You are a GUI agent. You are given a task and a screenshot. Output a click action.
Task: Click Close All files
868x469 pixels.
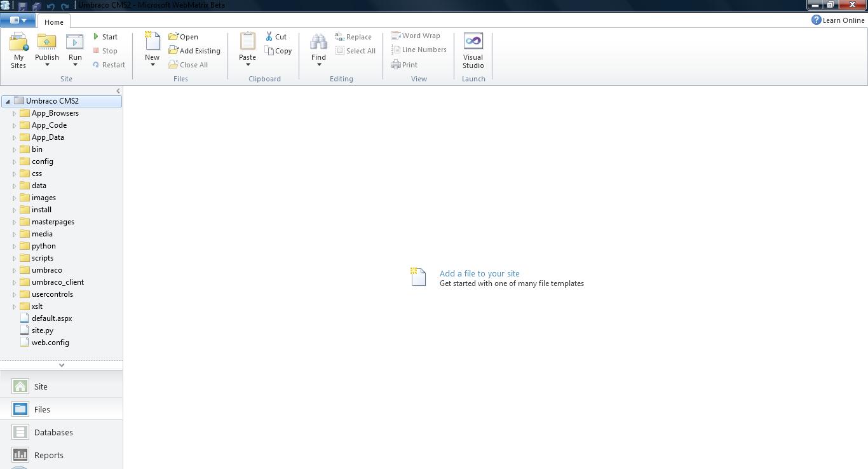[189, 65]
